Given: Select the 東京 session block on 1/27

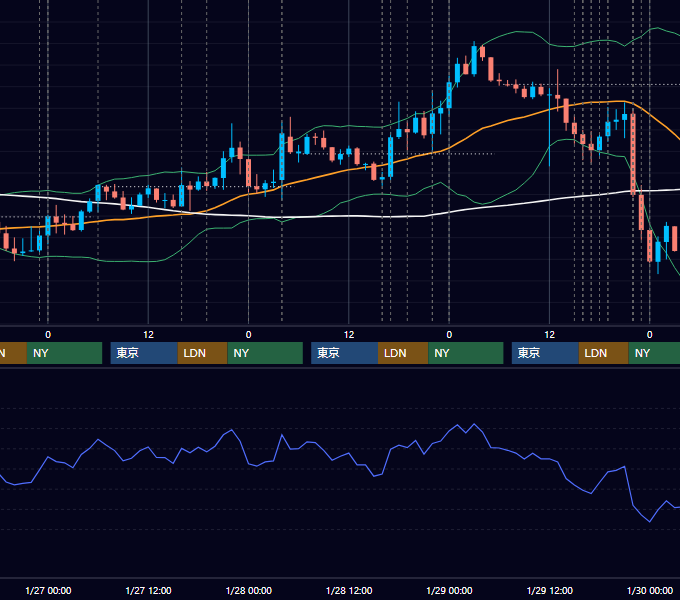Looking at the screenshot, I should click(x=144, y=353).
